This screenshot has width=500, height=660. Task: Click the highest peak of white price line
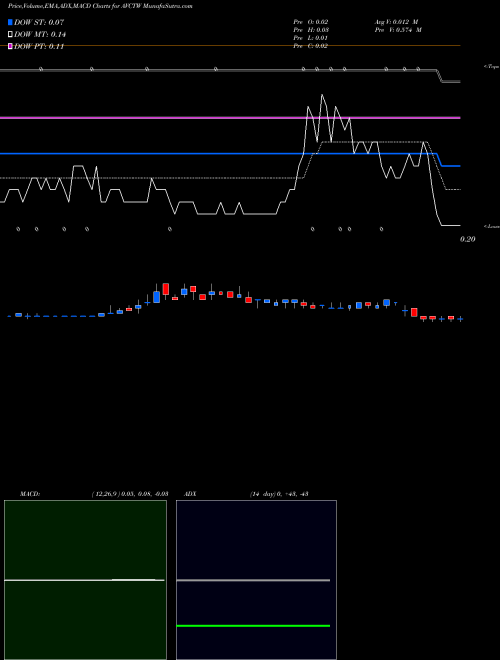[x=322, y=95]
